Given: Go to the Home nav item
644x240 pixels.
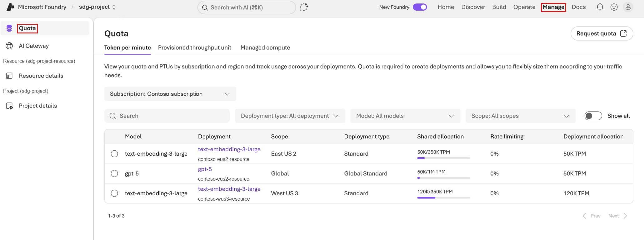Looking at the screenshot, I should [x=446, y=7].
